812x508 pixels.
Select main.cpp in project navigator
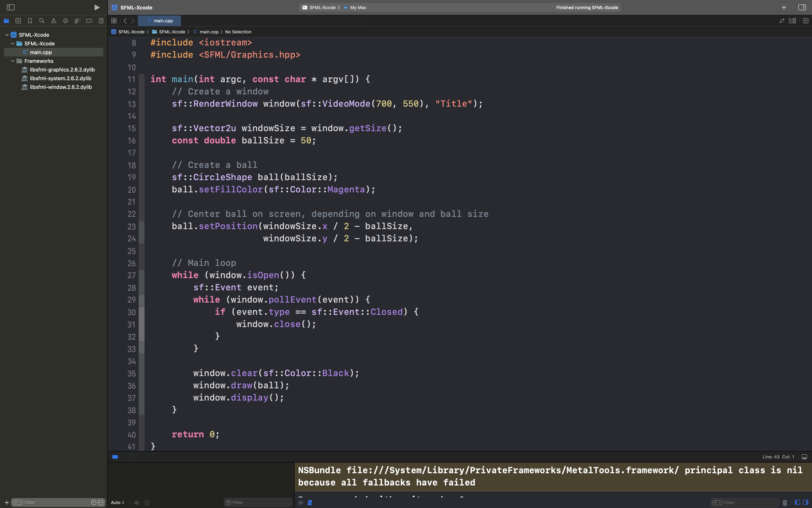pos(54,52)
